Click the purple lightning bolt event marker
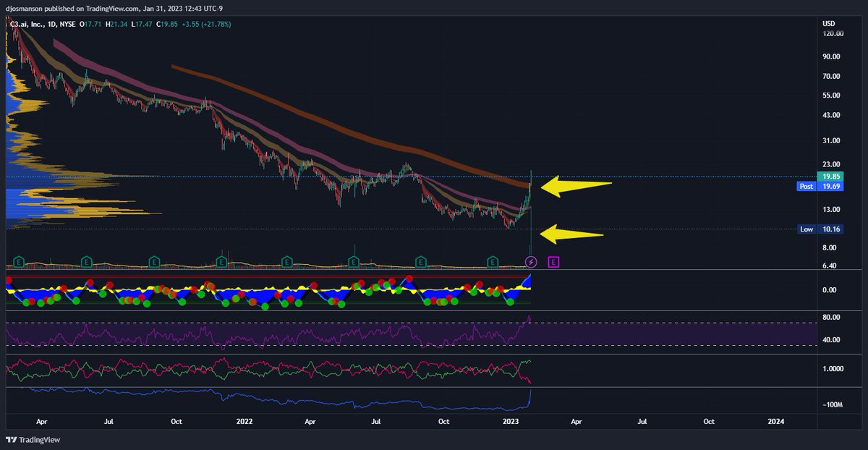Image resolution: width=868 pixels, height=450 pixels. point(531,261)
